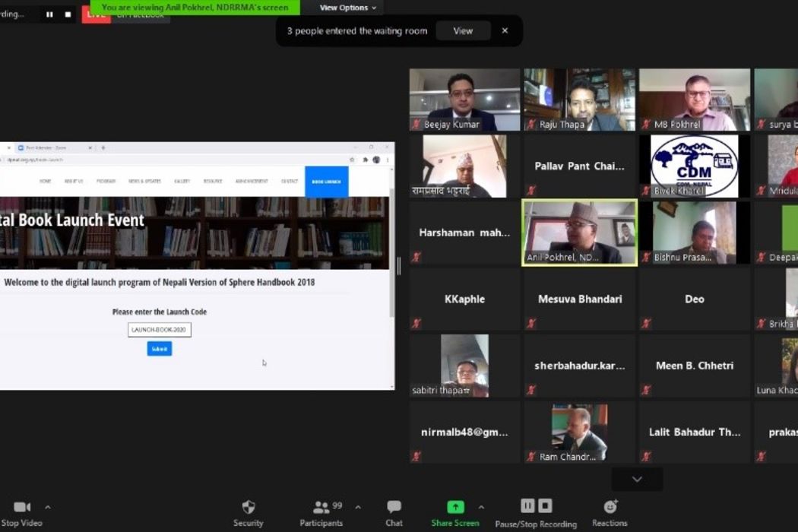
Task: Open HOME menu item on shared webpage
Action: coord(46,181)
